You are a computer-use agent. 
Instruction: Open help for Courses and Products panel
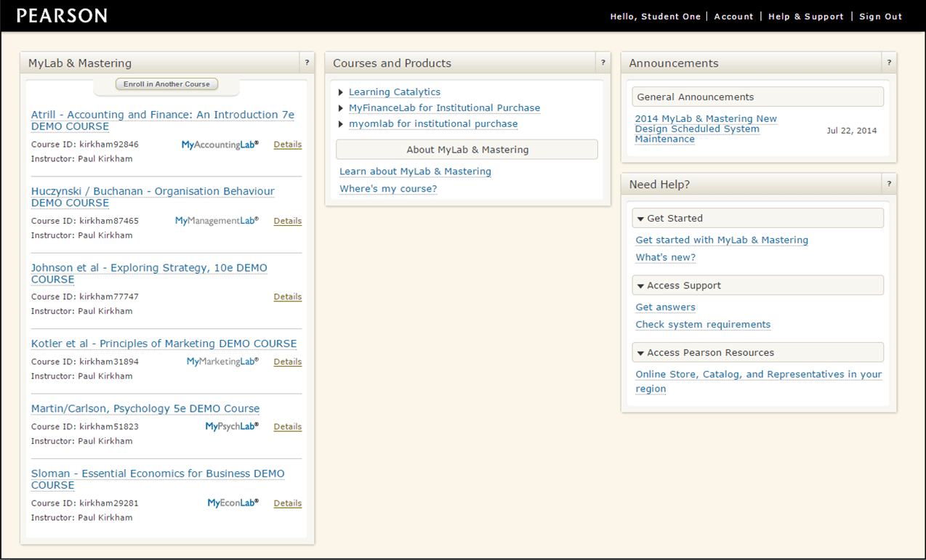point(603,63)
